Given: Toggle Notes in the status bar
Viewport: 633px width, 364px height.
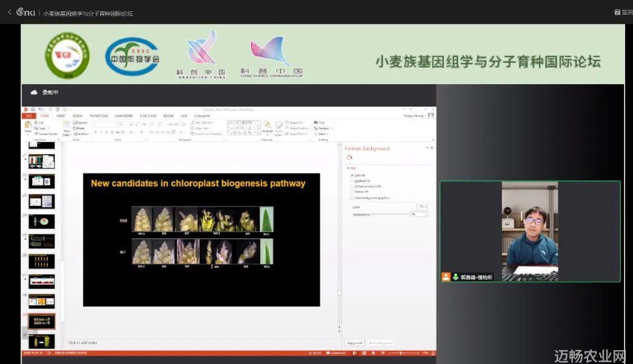Looking at the screenshot, I should coord(315,353).
